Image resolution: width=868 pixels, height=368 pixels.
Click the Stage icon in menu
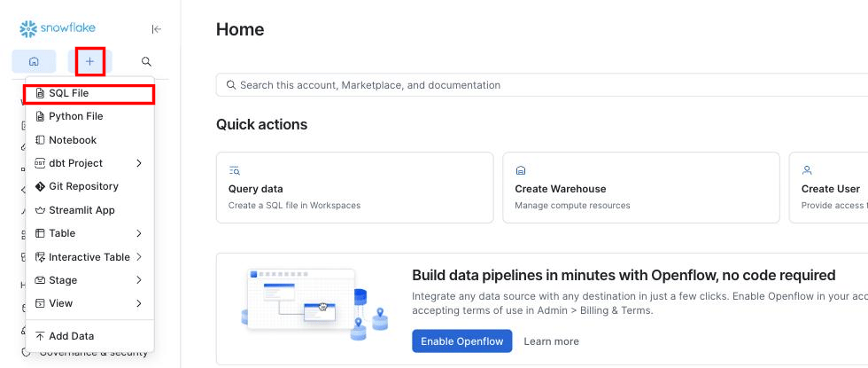40,280
